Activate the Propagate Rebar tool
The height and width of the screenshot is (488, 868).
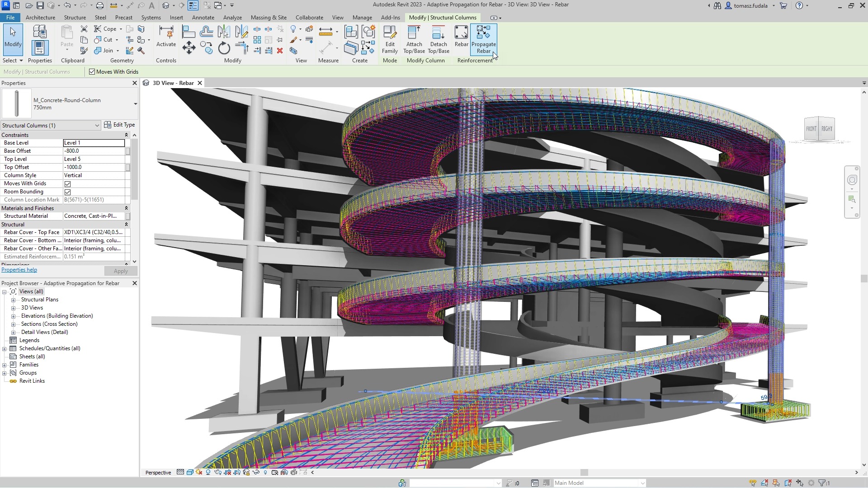point(483,40)
